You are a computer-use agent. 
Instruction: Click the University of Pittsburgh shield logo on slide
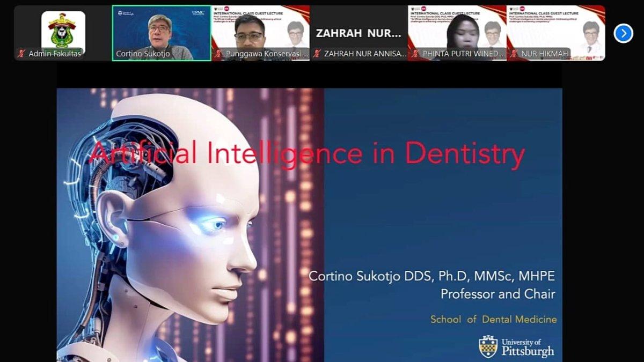click(488, 346)
